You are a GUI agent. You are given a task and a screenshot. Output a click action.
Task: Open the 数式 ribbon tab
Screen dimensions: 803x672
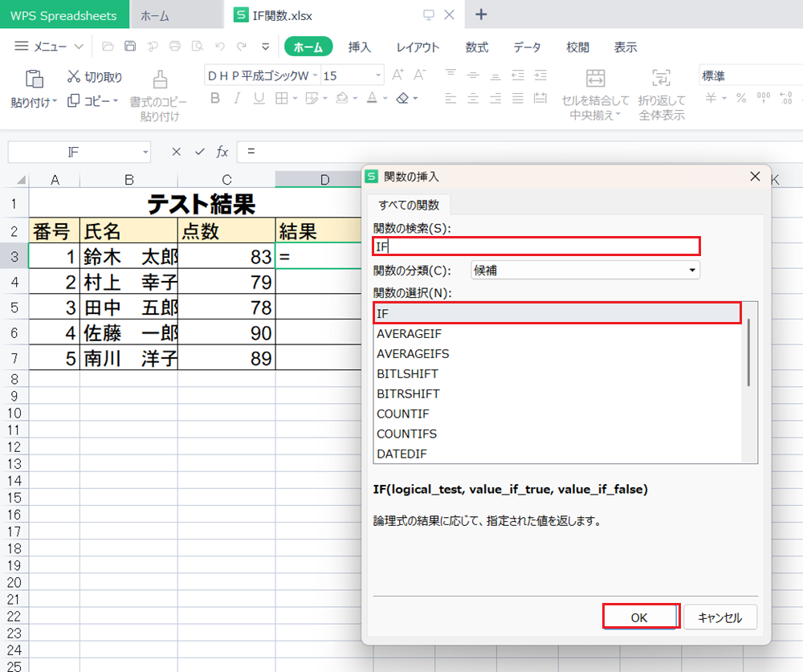tap(477, 47)
